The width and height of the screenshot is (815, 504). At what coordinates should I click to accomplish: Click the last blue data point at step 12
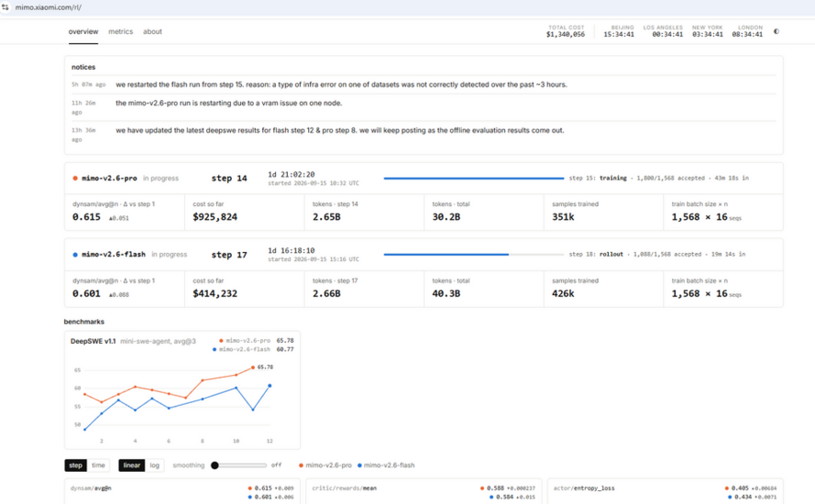click(x=270, y=386)
